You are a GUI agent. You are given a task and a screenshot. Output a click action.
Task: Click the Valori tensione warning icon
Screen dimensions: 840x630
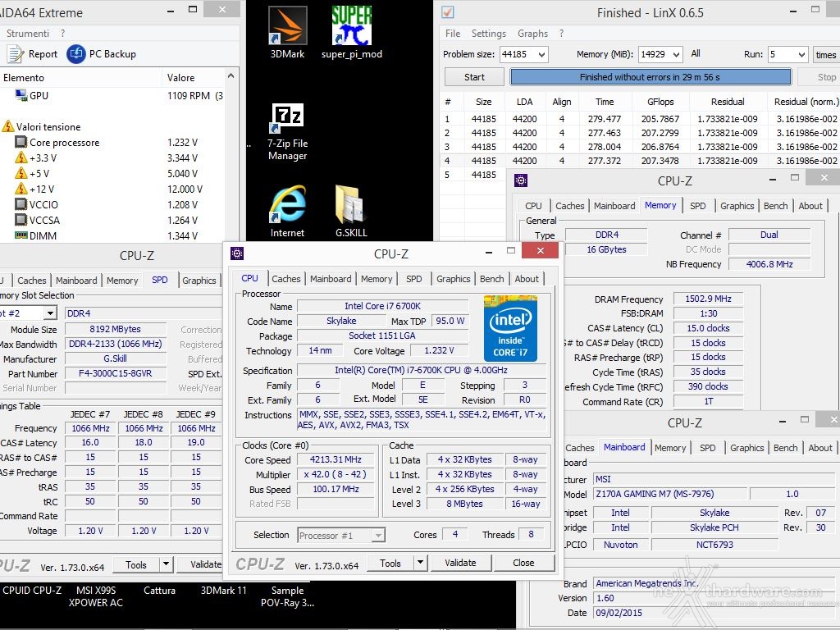point(8,126)
